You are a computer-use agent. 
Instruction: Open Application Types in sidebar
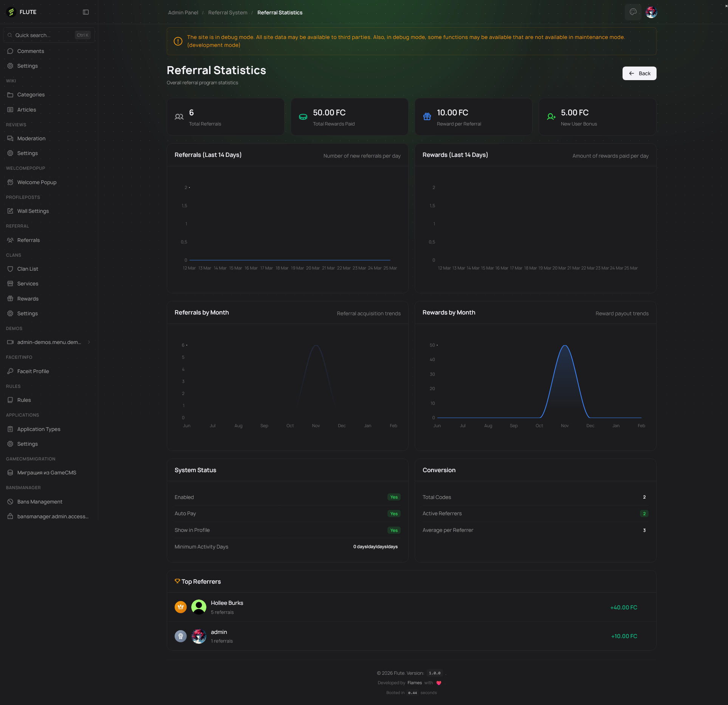coord(39,429)
